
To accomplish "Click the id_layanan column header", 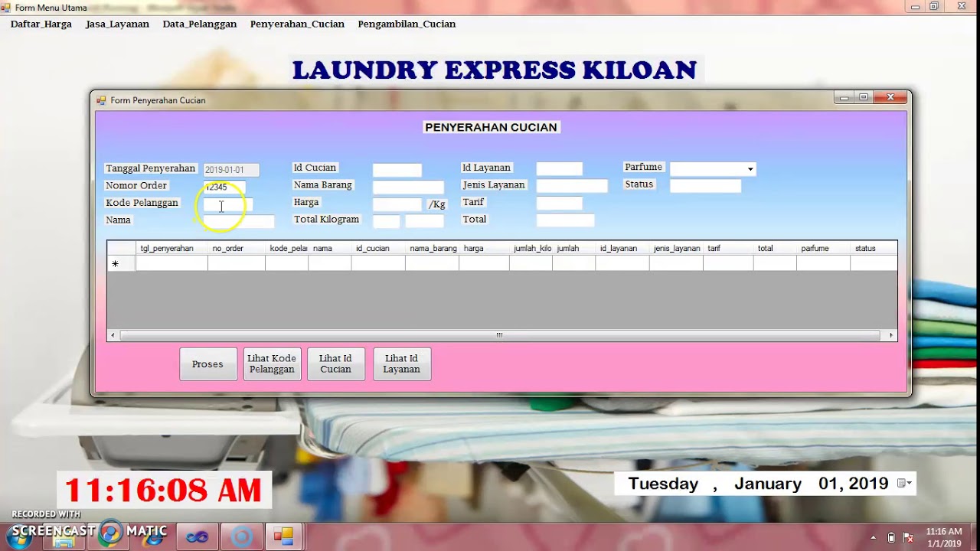I will click(x=622, y=248).
